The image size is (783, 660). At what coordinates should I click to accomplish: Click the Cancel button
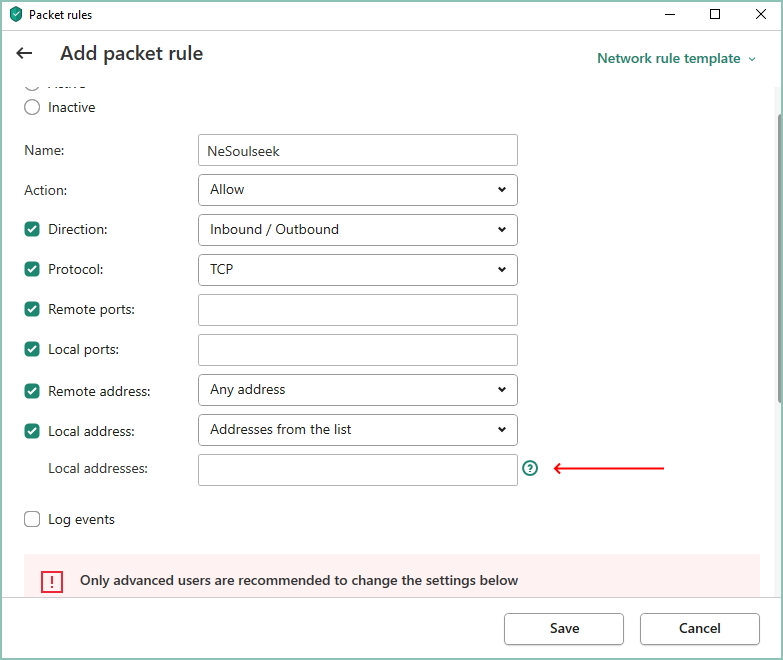(x=699, y=628)
